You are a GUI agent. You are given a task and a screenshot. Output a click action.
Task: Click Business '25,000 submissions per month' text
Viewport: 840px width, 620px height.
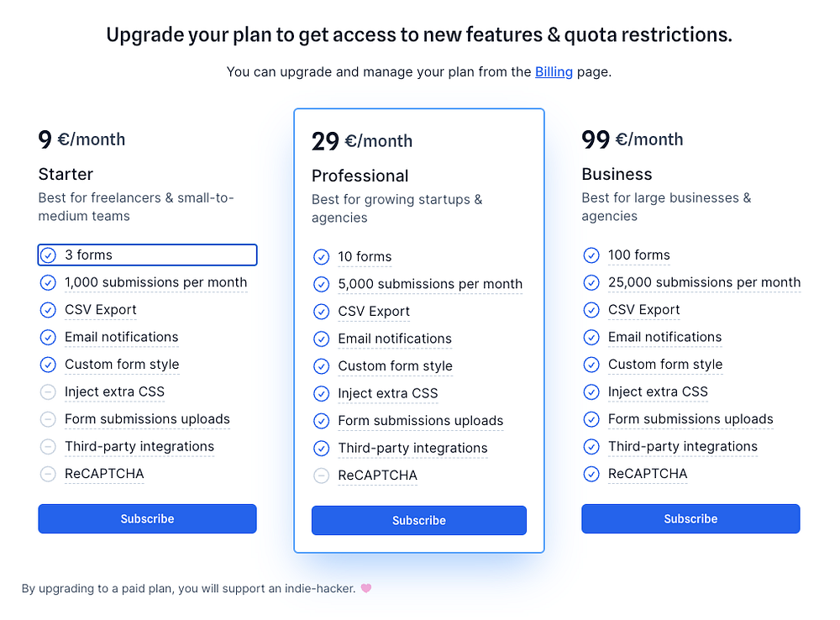click(x=704, y=283)
